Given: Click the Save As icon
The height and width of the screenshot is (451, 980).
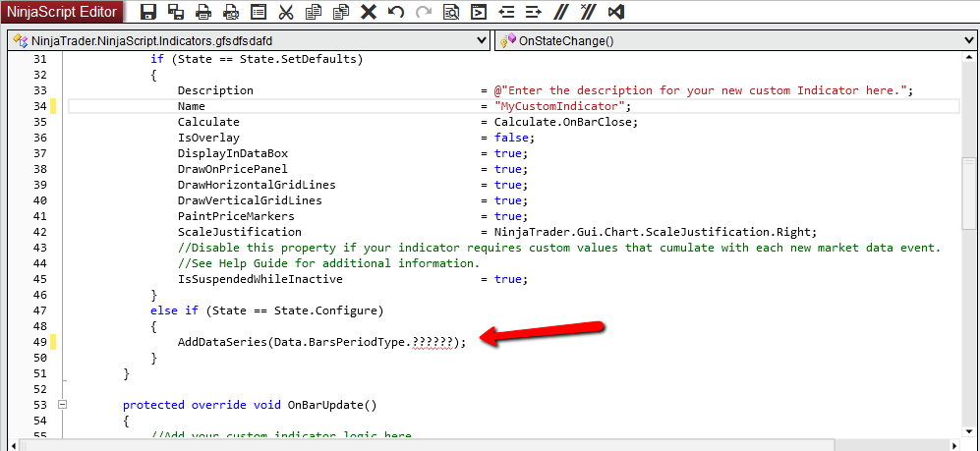Looking at the screenshot, I should click(177, 11).
